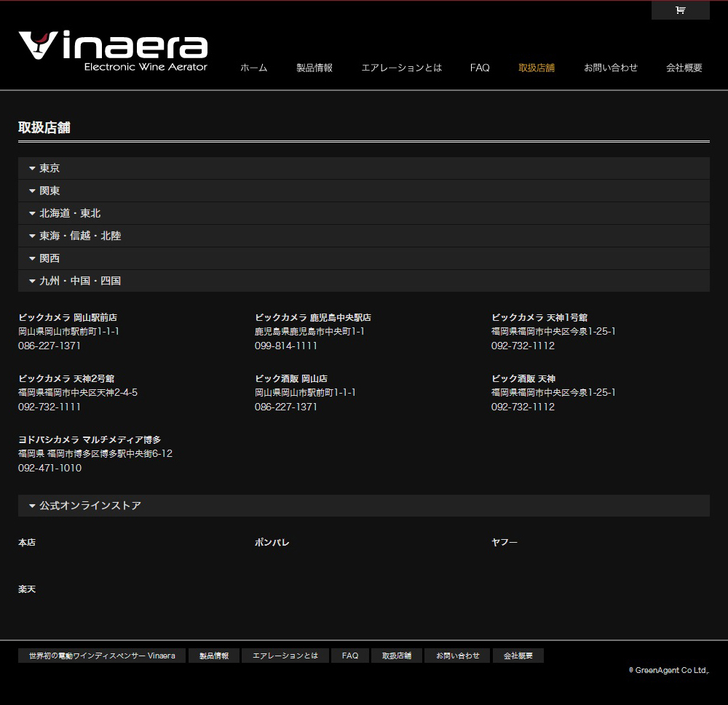This screenshot has width=728, height=705.
Task: Expand the 関西 store section
Action: coord(363,258)
